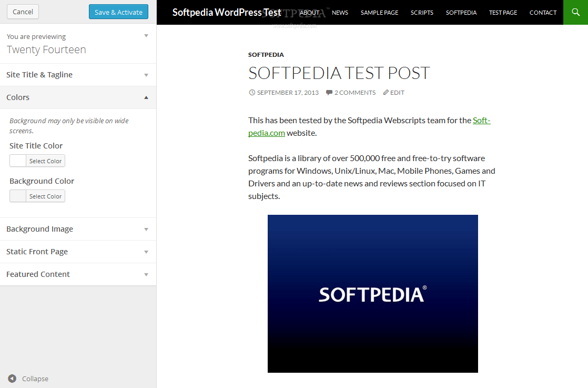Click the clock icon beside post date
This screenshot has width=588, height=388.
point(252,92)
